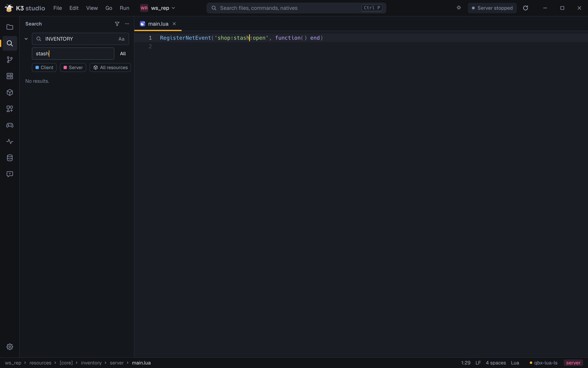Open the ws_rep workspace dropdown
The width and height of the screenshot is (588, 368).
tap(158, 8)
